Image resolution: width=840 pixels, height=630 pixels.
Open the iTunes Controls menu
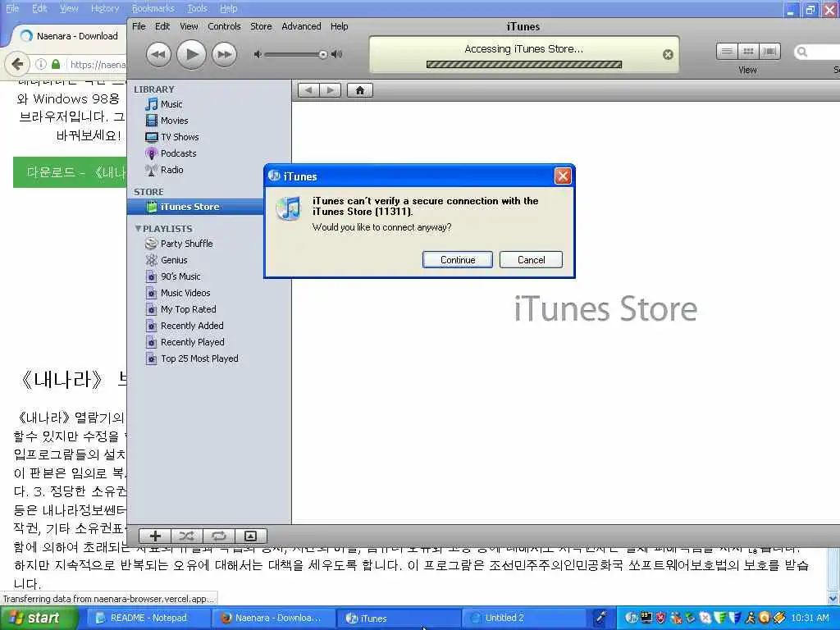[x=224, y=26]
